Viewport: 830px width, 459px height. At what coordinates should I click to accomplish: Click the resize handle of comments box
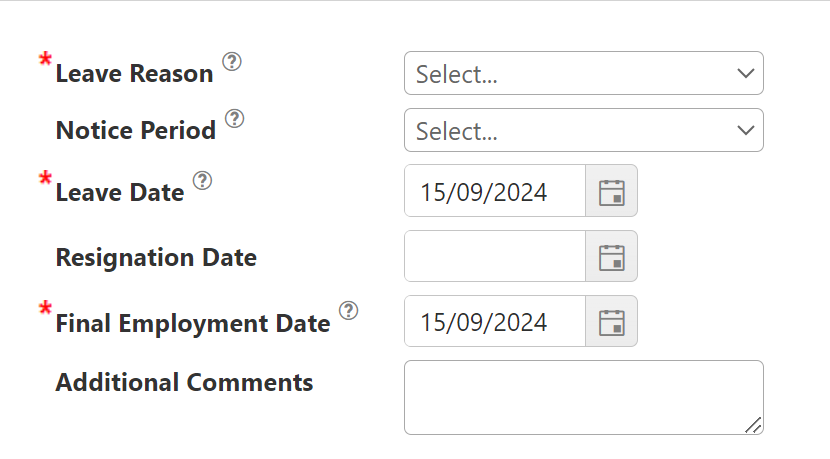click(x=753, y=425)
